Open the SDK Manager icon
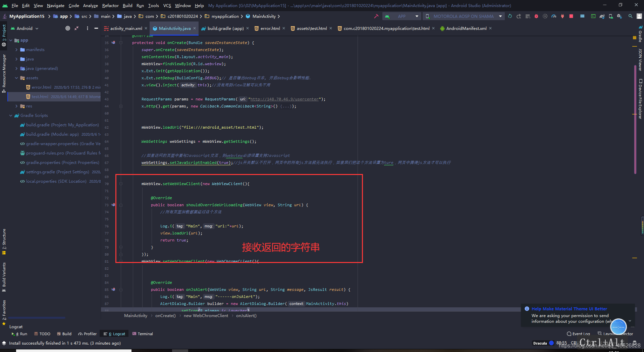 pyautogui.click(x=620, y=16)
